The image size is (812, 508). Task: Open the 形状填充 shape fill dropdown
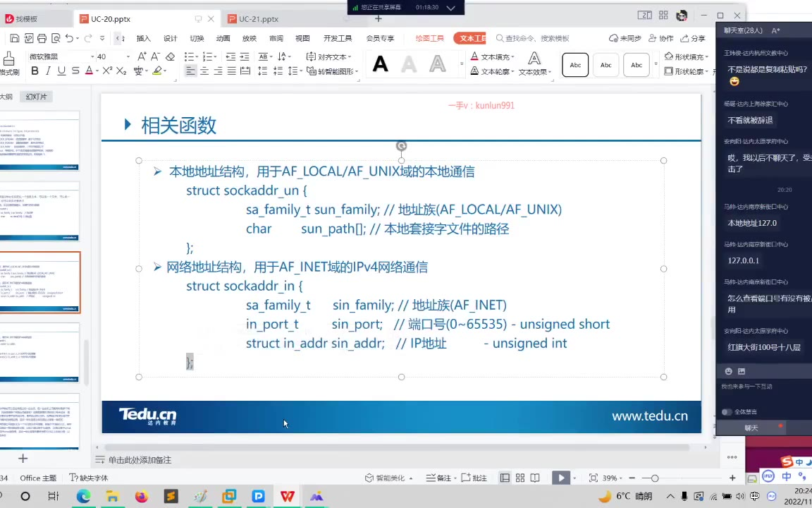coord(687,56)
